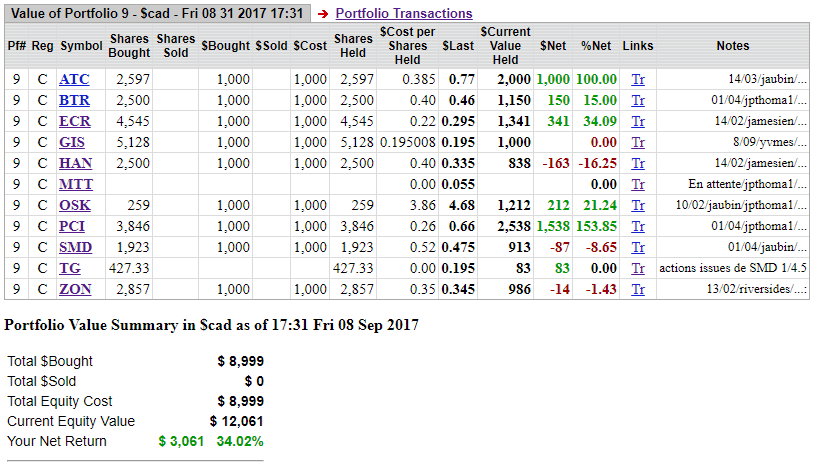Click the Tr link in the ZON row
This screenshot has height=466, width=819.
(638, 289)
